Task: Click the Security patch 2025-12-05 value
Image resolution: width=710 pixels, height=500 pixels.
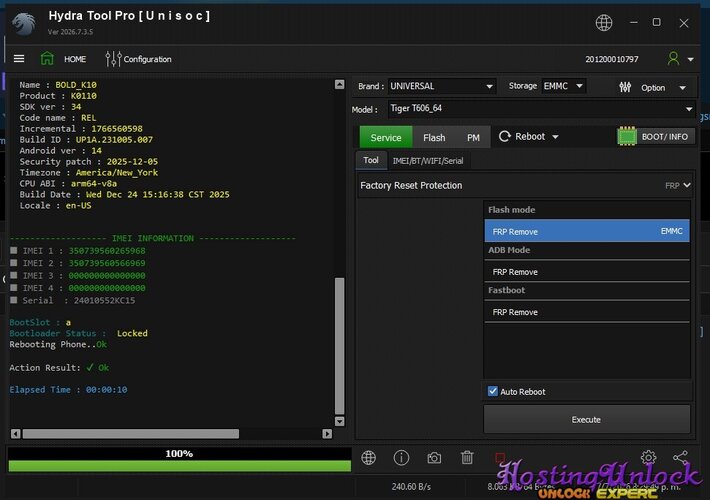Action: pyautogui.click(x=132, y=162)
